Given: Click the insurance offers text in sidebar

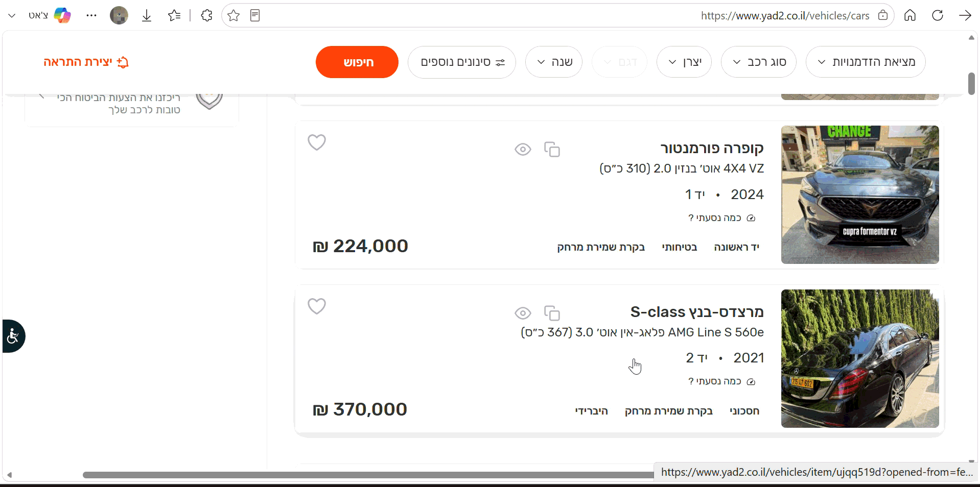Looking at the screenshot, I should (119, 103).
